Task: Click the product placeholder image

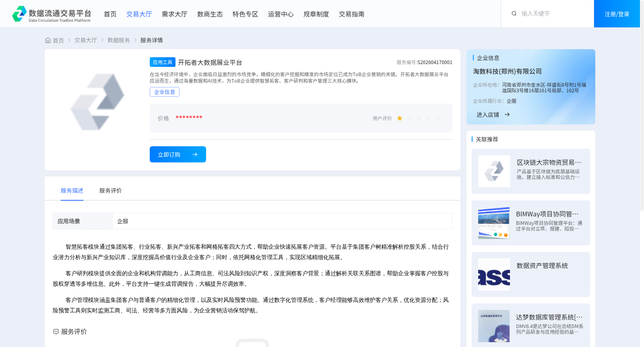Action: [97, 102]
